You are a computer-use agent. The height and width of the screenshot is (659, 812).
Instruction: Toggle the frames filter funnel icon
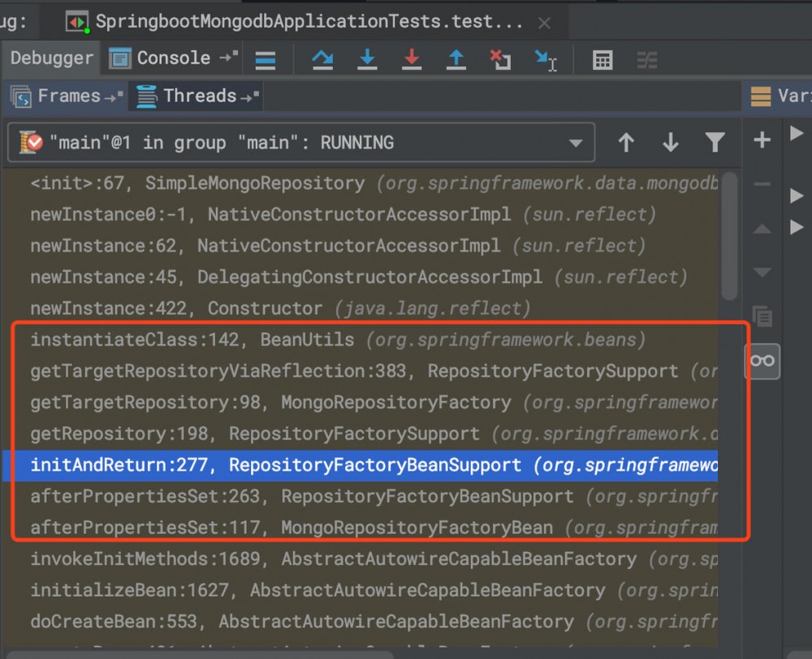[x=715, y=141]
